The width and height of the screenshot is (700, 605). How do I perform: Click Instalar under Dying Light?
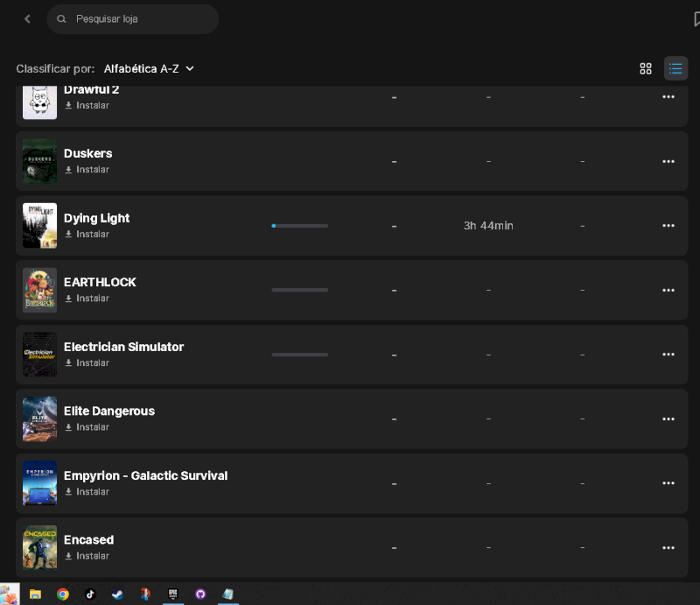[x=87, y=234]
